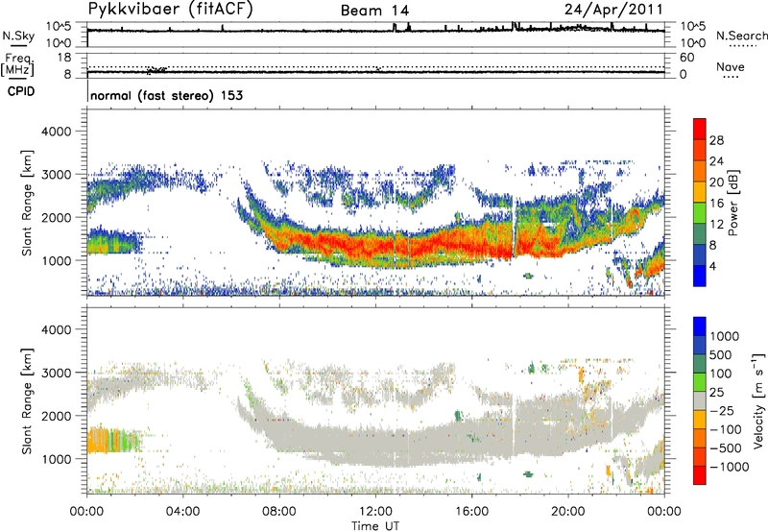This screenshot has width=768, height=532.
Task: Click the 18 tick on the frequency axis
Action: (x=64, y=58)
